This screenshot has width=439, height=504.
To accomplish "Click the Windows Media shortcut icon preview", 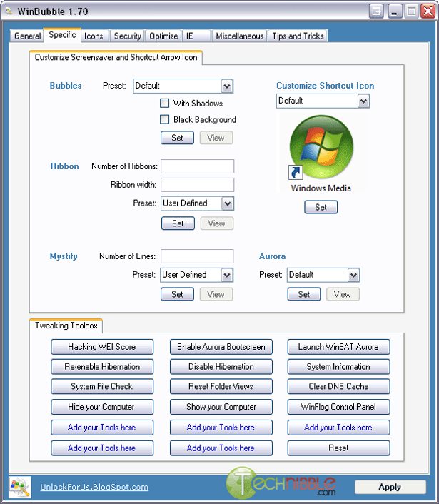I will pyautogui.click(x=321, y=148).
